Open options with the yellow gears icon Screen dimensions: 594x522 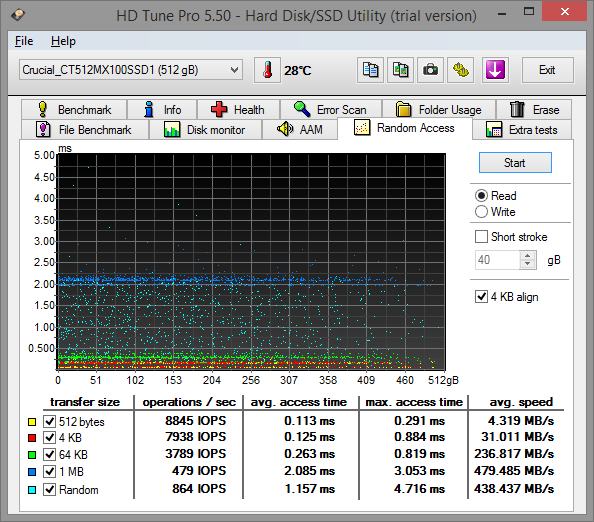click(461, 70)
